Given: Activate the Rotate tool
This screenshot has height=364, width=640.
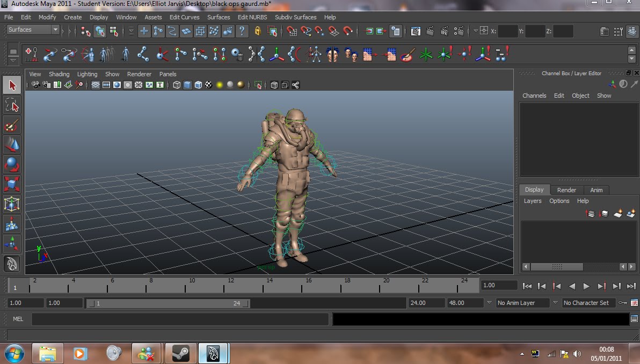Looking at the screenshot, I should coord(12,164).
